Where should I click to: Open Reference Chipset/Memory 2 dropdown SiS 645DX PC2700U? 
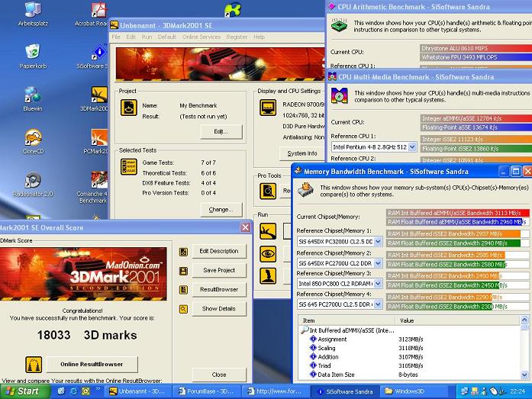click(x=378, y=263)
